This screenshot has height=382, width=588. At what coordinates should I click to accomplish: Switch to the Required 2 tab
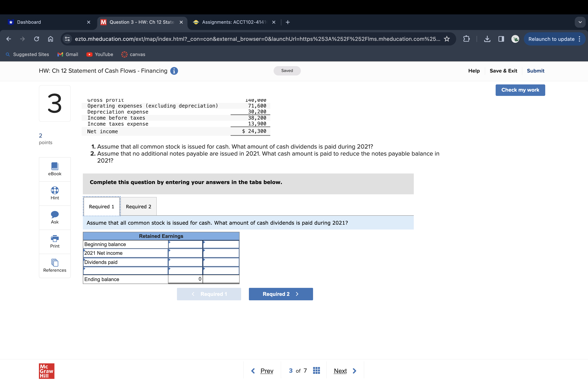tap(138, 207)
